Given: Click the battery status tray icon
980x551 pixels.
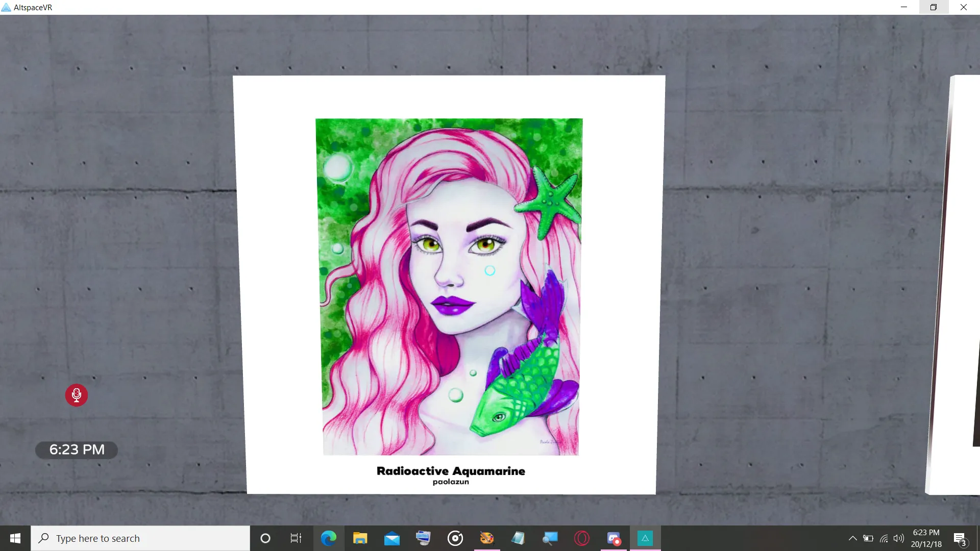Looking at the screenshot, I should (868, 538).
